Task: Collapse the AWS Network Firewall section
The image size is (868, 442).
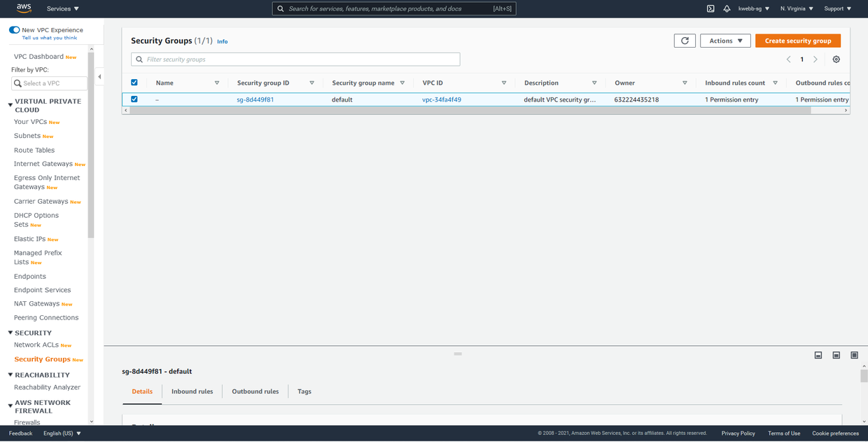Action: coord(10,404)
